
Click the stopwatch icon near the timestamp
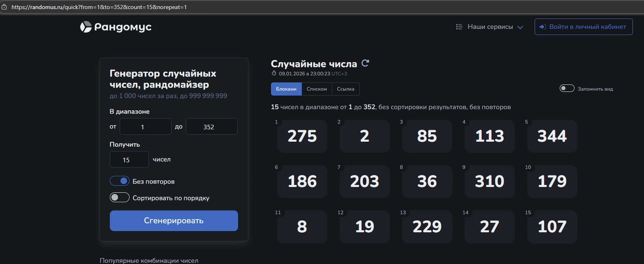[x=274, y=73]
